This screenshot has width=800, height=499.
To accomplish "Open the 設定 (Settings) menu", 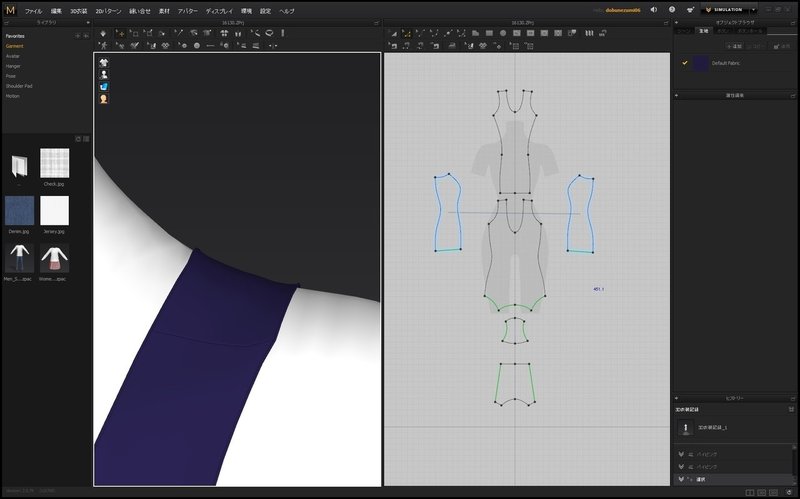I will (x=265, y=10).
